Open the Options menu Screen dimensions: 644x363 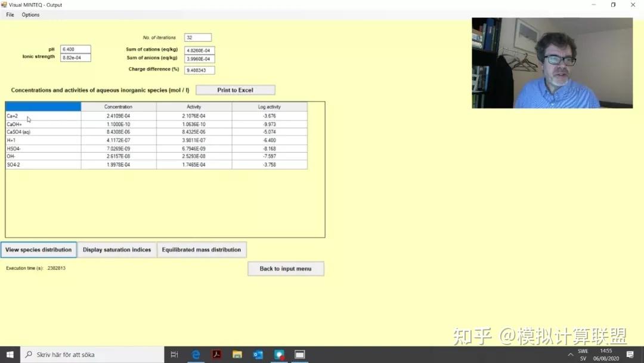click(30, 14)
